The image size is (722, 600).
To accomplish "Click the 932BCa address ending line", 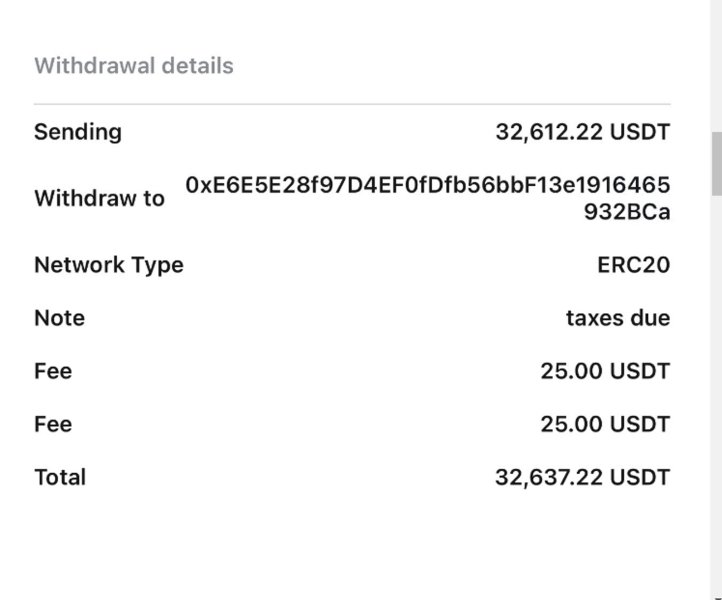I will (x=627, y=212).
